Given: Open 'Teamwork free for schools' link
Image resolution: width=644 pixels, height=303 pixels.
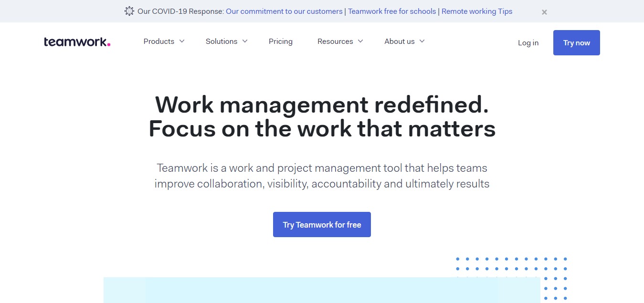Looking at the screenshot, I should pyautogui.click(x=392, y=11).
